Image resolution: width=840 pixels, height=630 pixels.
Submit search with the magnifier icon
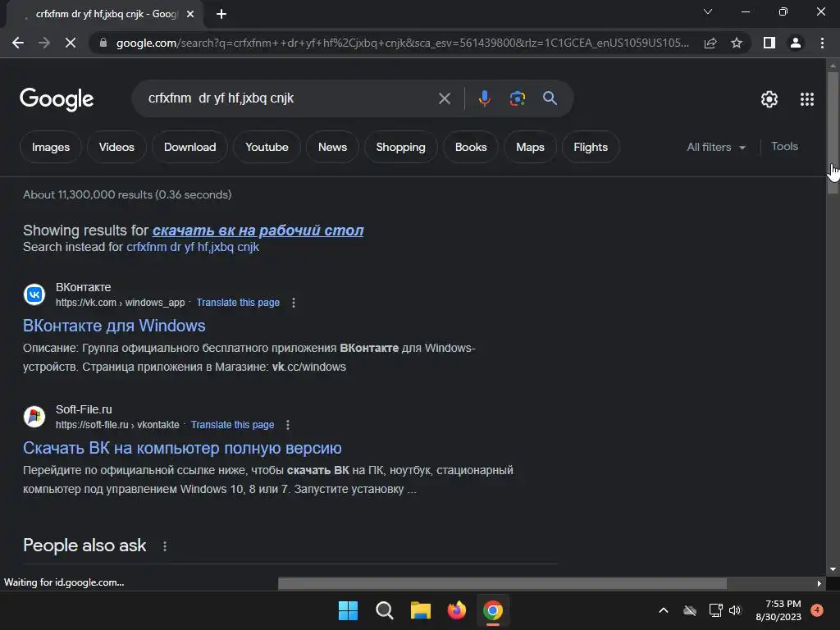pos(550,98)
